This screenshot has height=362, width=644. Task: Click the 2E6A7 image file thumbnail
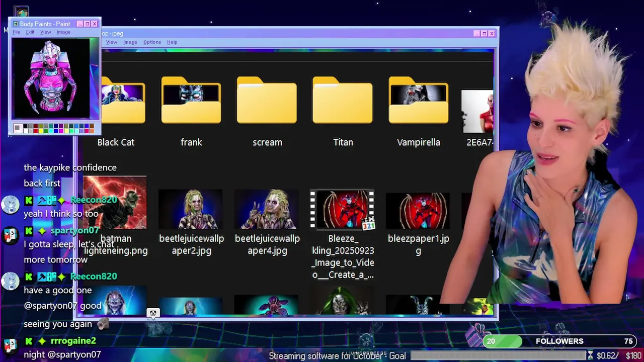point(477,111)
